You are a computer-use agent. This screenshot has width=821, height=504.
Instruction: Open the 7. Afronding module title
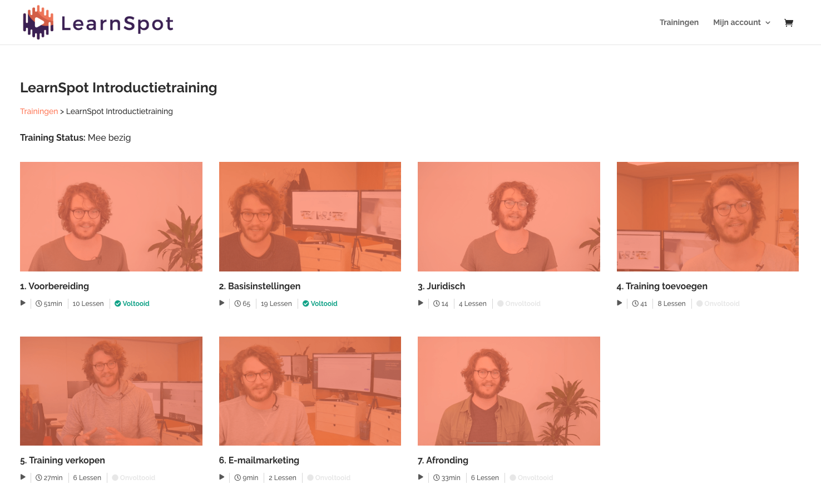[443, 461]
